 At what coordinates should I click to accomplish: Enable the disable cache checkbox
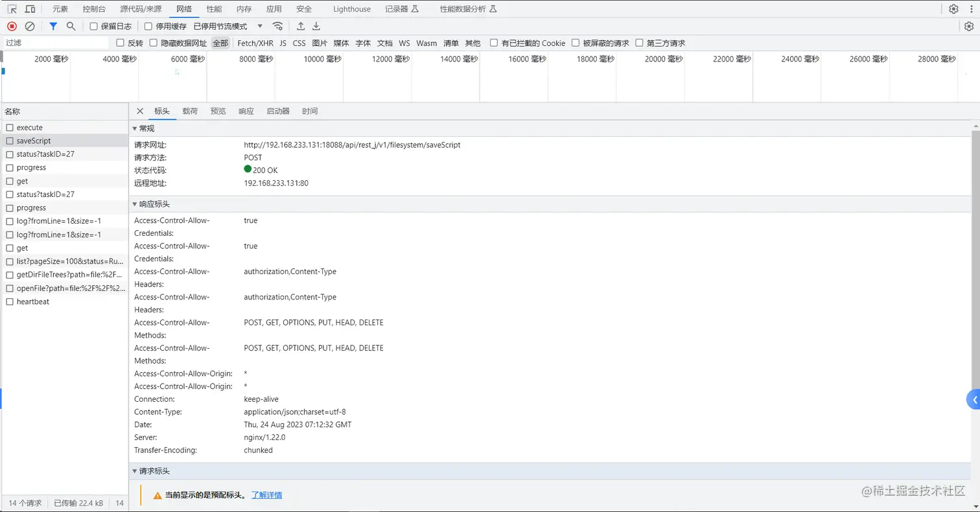pyautogui.click(x=148, y=27)
